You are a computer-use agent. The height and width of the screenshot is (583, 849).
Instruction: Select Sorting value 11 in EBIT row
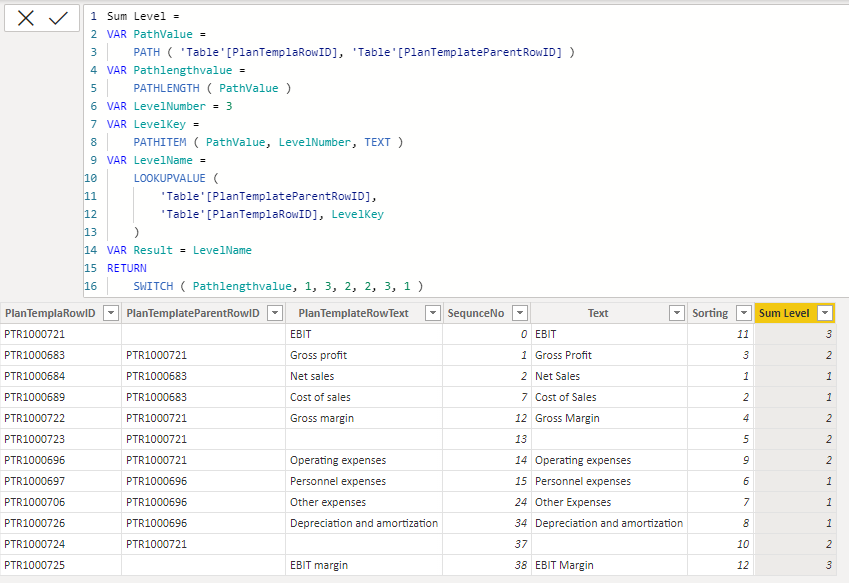(x=721, y=334)
